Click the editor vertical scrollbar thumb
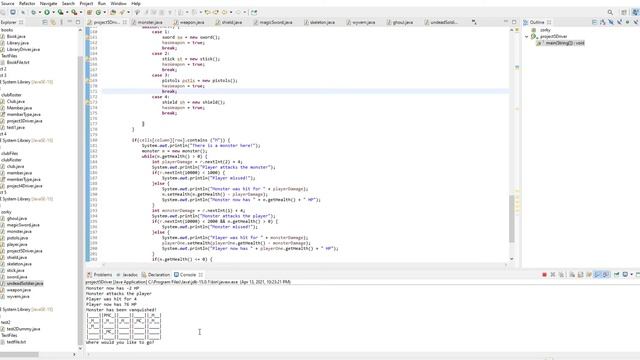This screenshot has height=360, width=640. [x=512, y=219]
